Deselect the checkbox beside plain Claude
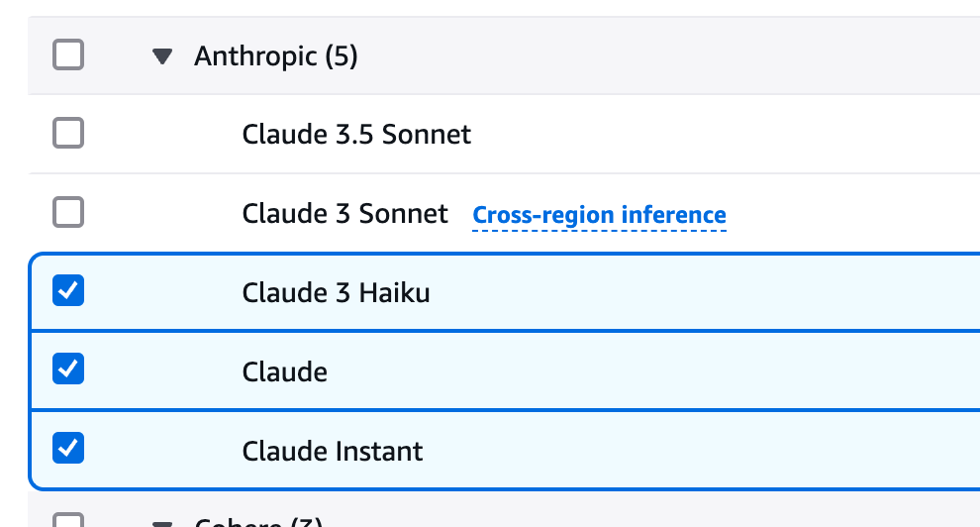This screenshot has width=980, height=527. (x=68, y=370)
